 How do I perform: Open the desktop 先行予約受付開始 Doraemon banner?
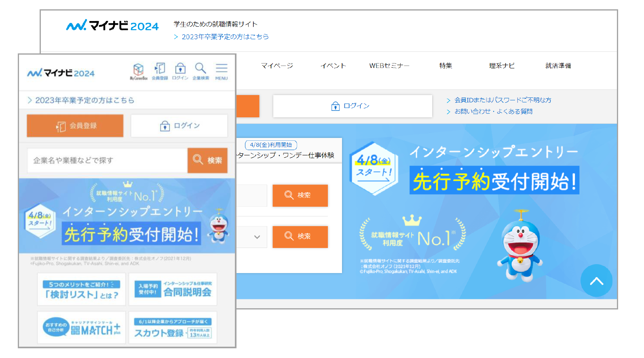click(479, 211)
